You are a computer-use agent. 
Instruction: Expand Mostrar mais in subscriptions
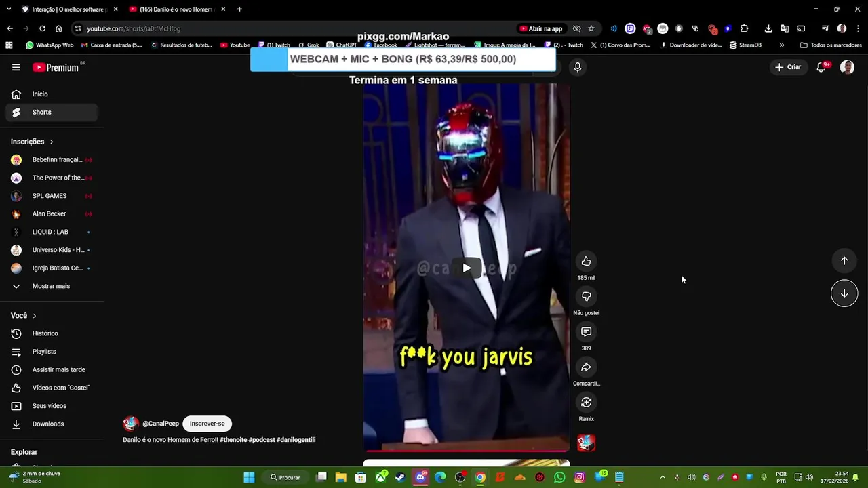(52, 286)
